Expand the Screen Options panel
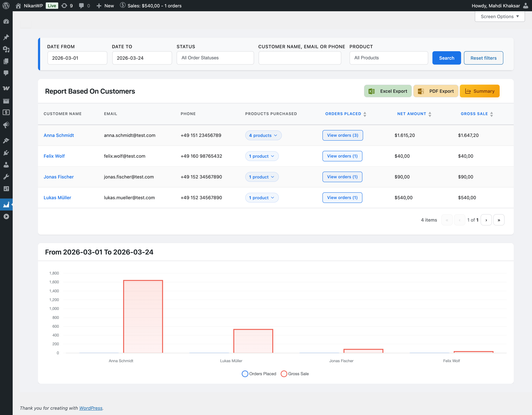The height and width of the screenshot is (415, 532). [x=500, y=16]
